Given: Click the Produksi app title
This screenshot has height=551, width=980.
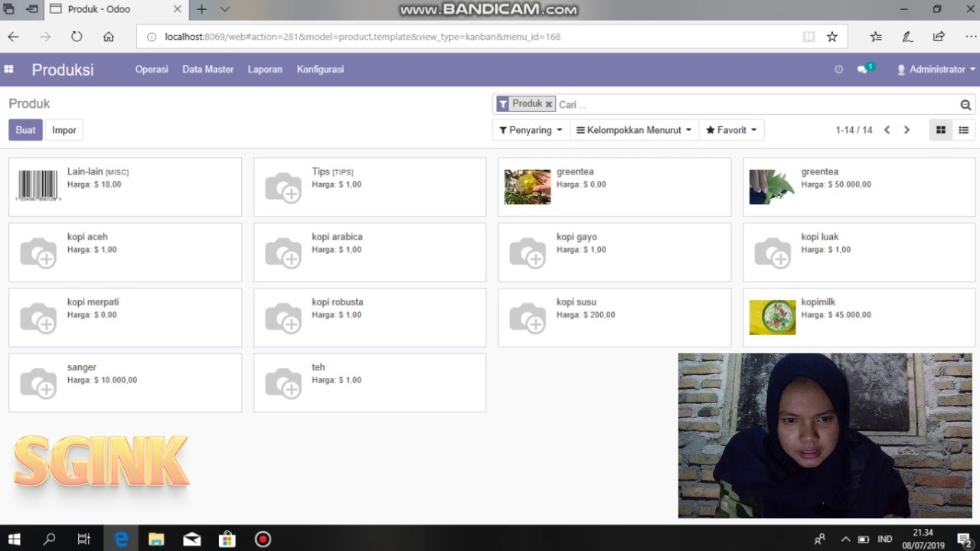Looking at the screenshot, I should (x=63, y=70).
